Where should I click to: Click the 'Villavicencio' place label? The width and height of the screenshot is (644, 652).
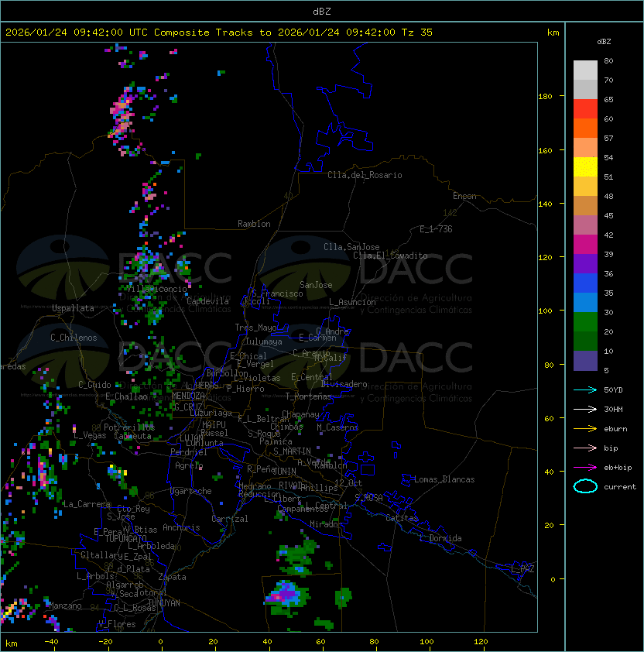point(156,289)
